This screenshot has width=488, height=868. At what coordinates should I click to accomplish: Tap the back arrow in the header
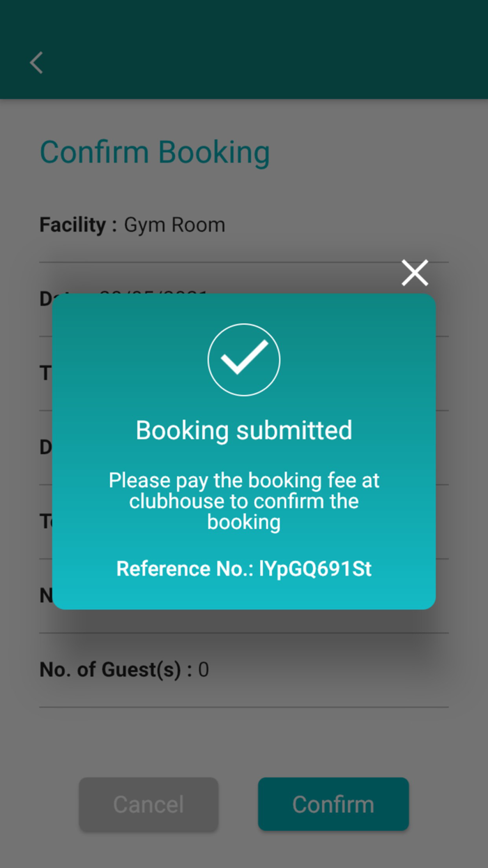(x=36, y=63)
